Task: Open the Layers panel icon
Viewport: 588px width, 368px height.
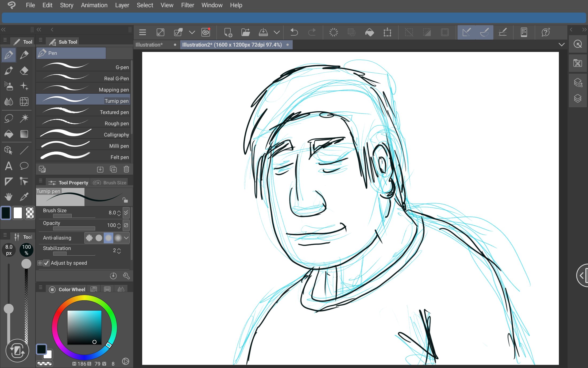Action: [578, 98]
